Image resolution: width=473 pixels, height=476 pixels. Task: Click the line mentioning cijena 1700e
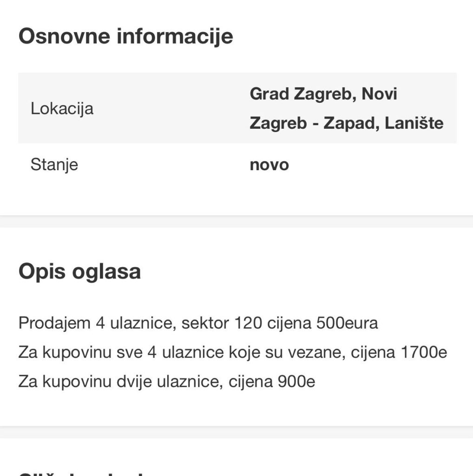pos(233,352)
